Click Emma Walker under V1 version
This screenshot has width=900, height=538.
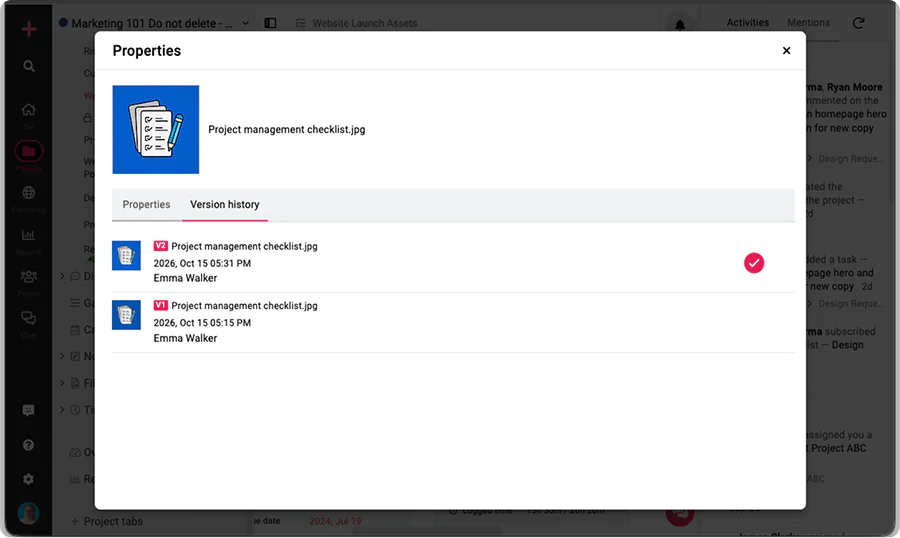185,338
